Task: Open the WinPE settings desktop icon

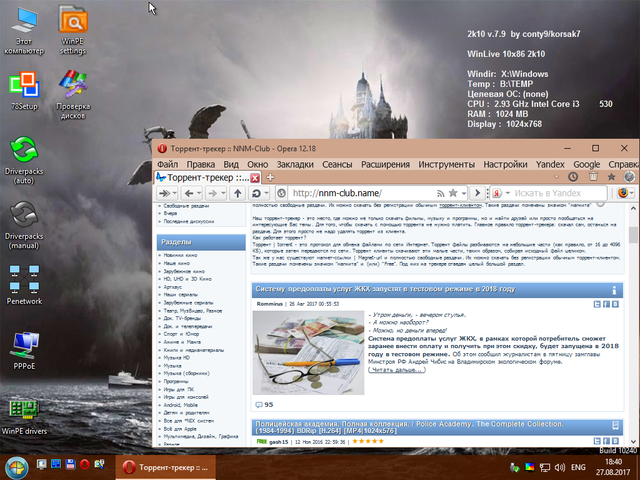Action: coord(73,30)
